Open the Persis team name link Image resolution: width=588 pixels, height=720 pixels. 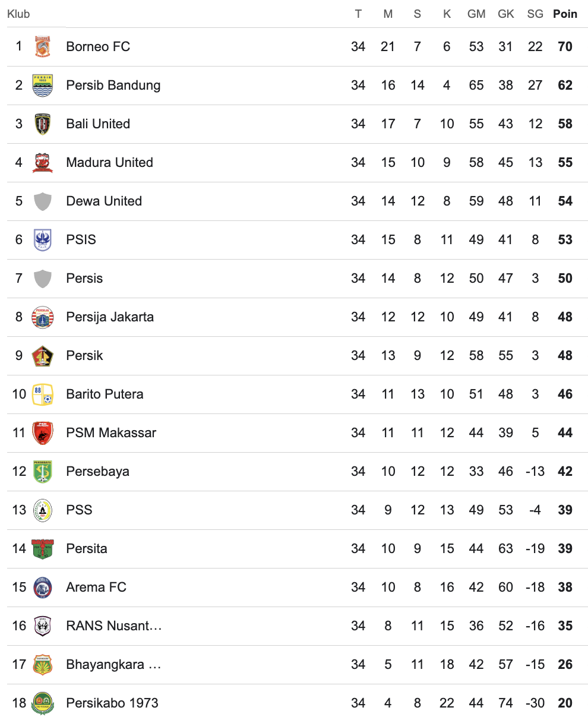[x=84, y=279]
